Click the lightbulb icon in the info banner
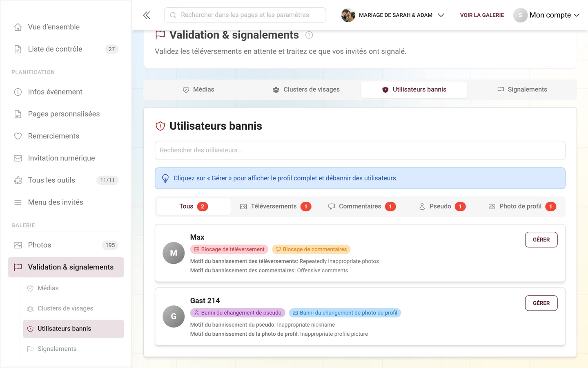Image resolution: width=588 pixels, height=368 pixels. point(165,178)
